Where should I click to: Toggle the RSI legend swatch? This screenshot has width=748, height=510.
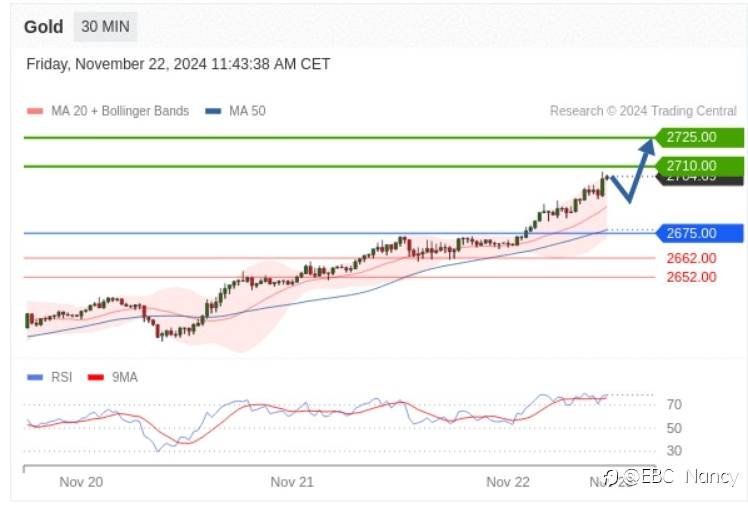(35, 377)
